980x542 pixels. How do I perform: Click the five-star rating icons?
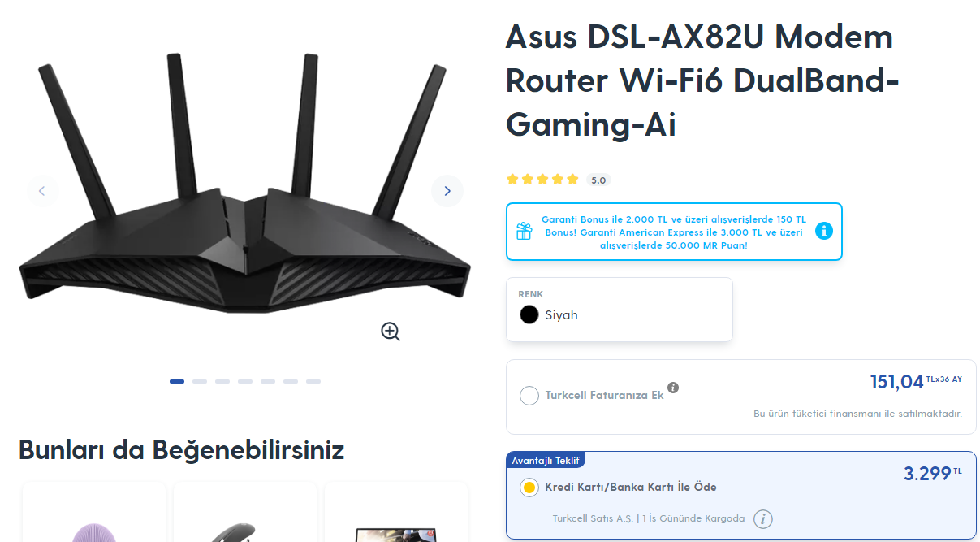pos(543,180)
